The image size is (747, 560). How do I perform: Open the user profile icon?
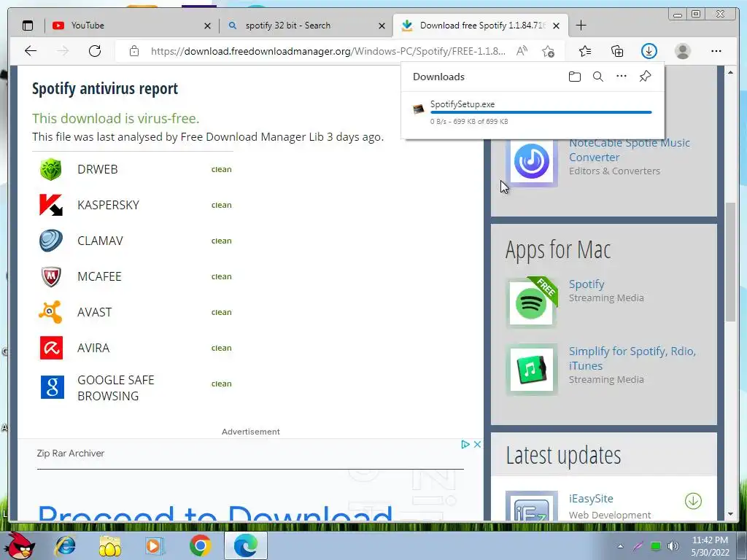pyautogui.click(x=683, y=51)
